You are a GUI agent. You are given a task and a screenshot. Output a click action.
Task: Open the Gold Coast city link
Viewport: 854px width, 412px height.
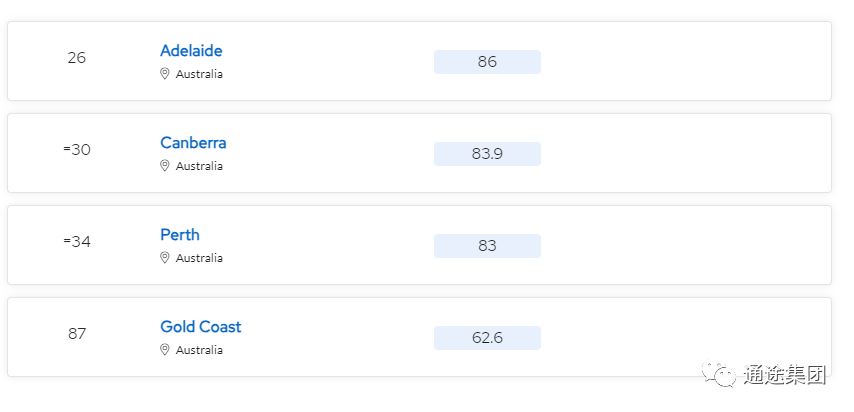tap(200, 327)
